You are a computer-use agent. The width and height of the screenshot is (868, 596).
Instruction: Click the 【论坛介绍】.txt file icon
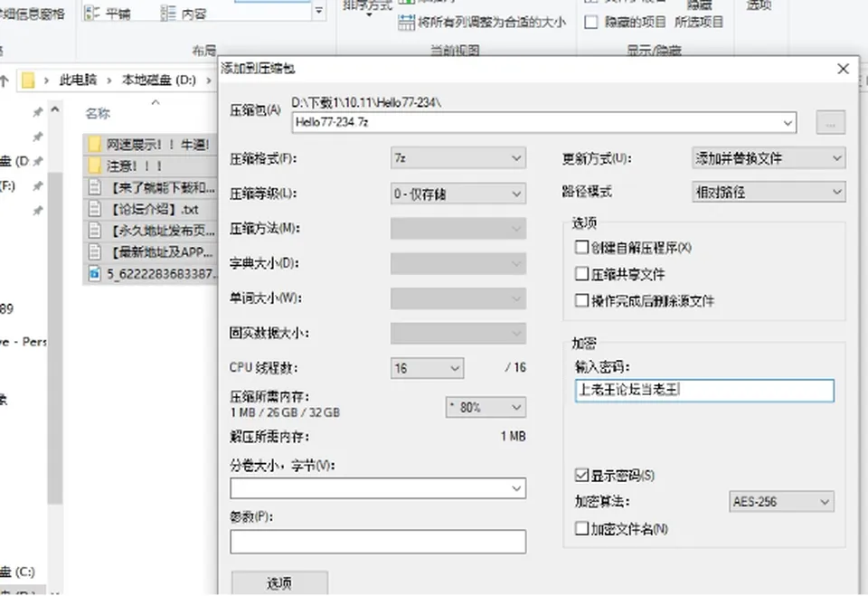click(x=95, y=209)
